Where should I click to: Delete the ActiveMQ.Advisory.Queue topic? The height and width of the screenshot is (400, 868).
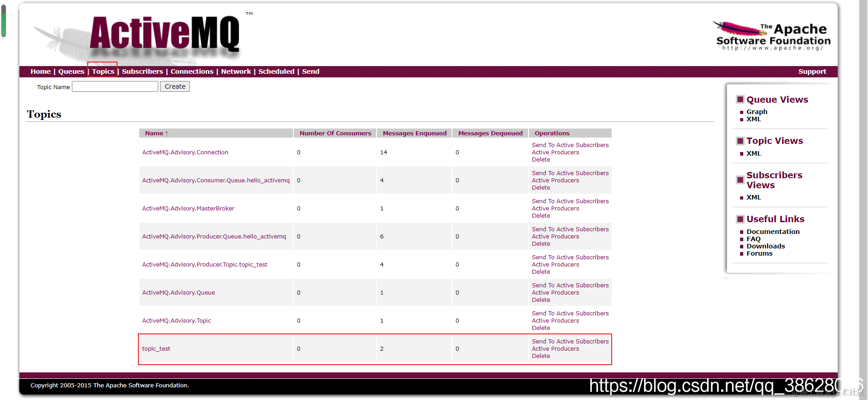pyautogui.click(x=541, y=300)
